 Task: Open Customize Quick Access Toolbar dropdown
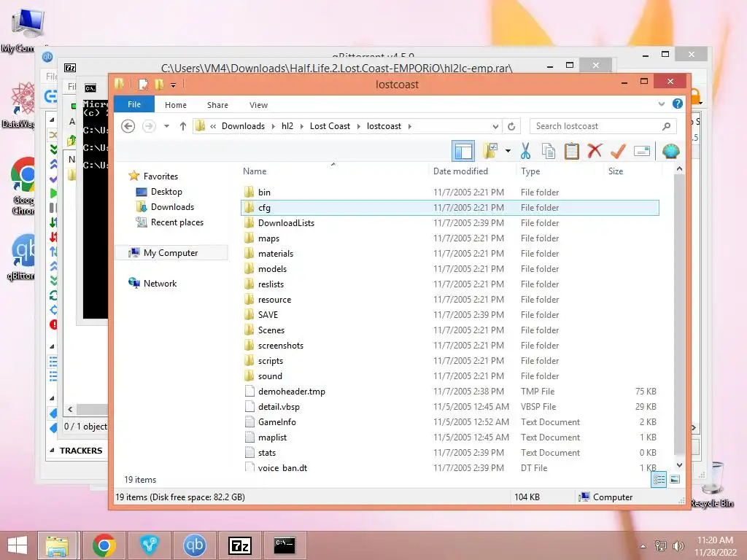[x=174, y=85]
